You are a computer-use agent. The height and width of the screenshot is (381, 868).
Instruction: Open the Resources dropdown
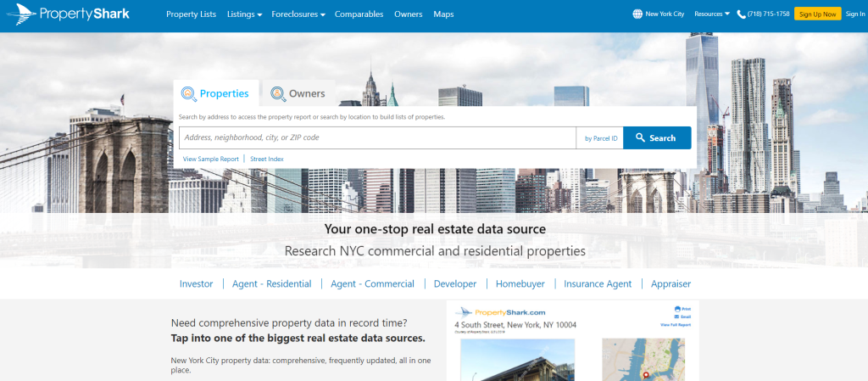[711, 14]
